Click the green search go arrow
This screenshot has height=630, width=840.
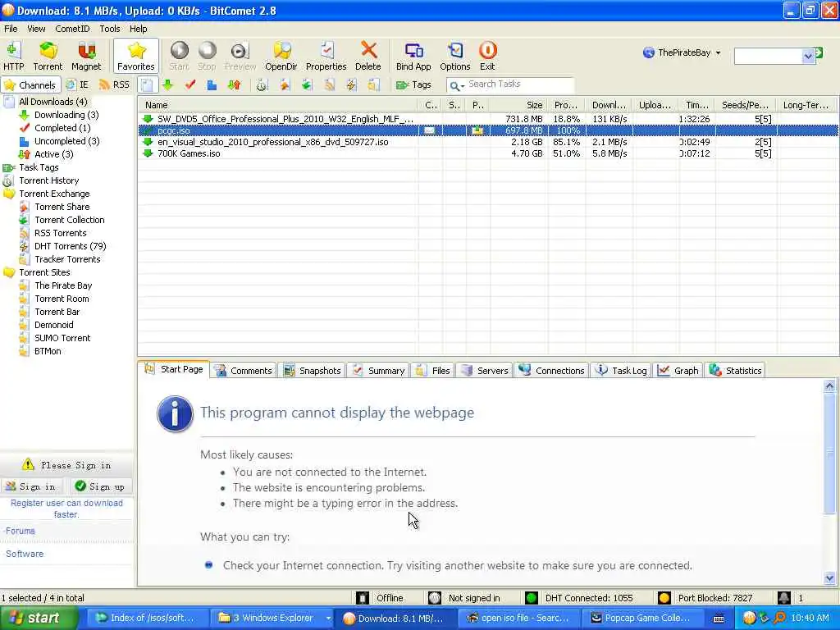[819, 52]
